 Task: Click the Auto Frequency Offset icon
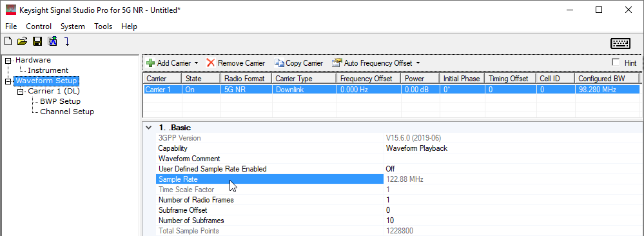337,63
